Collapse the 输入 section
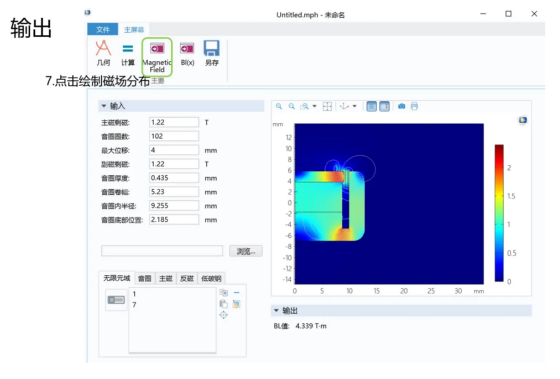Screen dimensions: 560x379 pyautogui.click(x=104, y=106)
